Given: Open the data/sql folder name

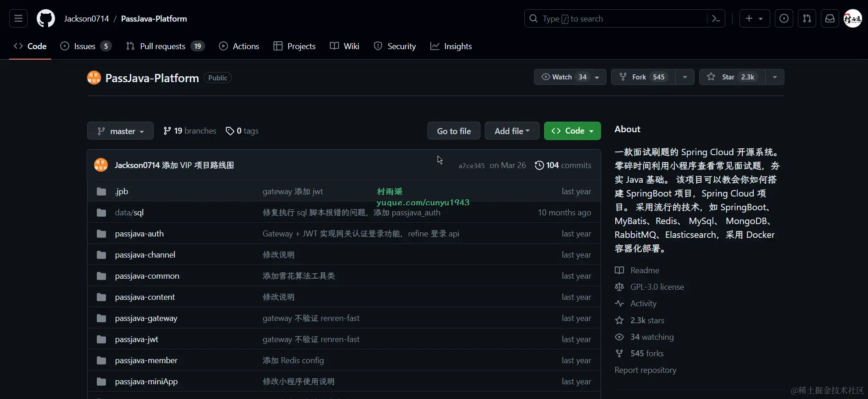Looking at the screenshot, I should point(129,213).
